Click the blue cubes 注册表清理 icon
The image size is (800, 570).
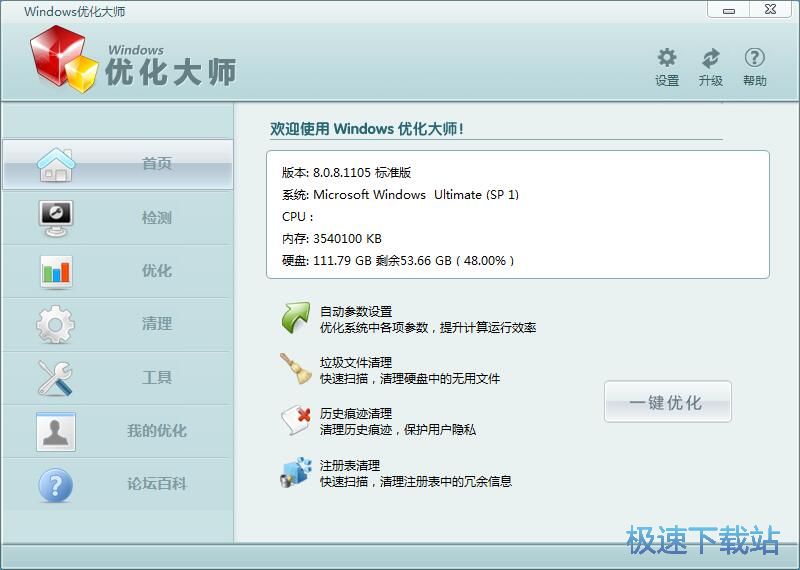tap(295, 472)
